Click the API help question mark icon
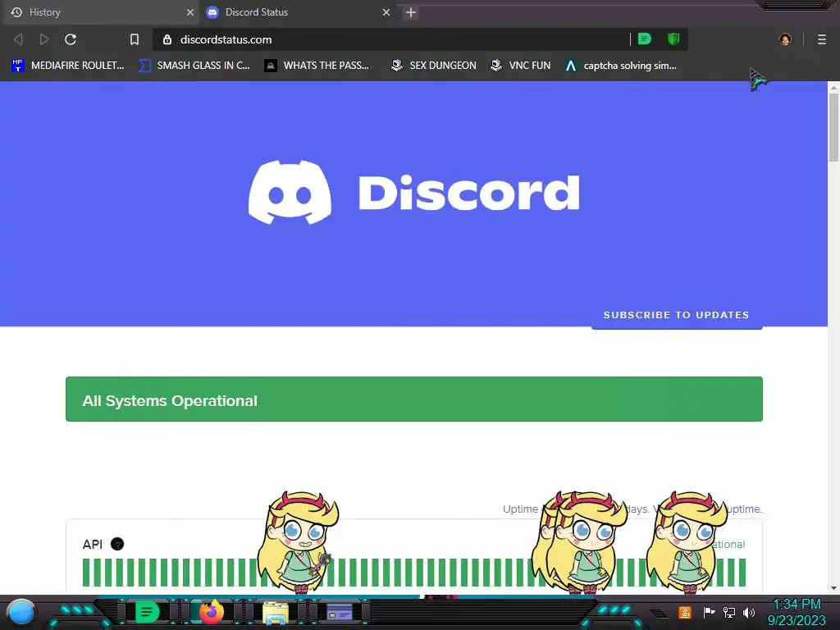 (x=117, y=544)
